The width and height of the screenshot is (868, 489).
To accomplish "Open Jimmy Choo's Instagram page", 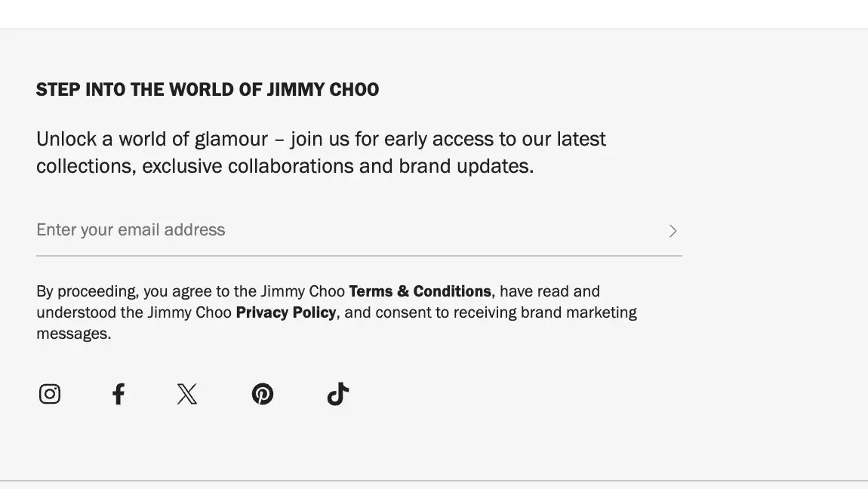I will (49, 393).
